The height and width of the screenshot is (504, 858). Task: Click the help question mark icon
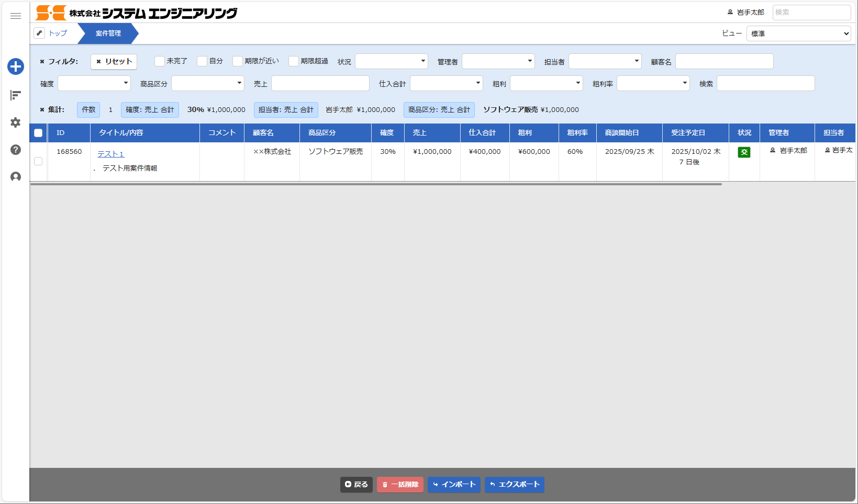tap(16, 150)
